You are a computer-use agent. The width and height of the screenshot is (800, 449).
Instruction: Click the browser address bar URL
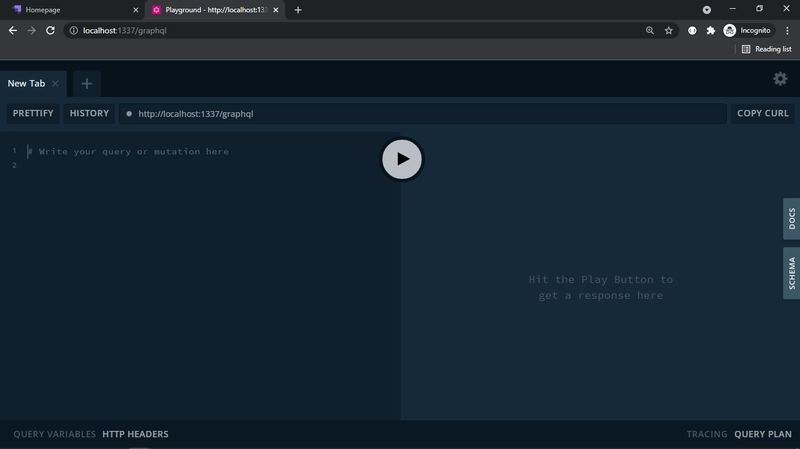tap(124, 31)
